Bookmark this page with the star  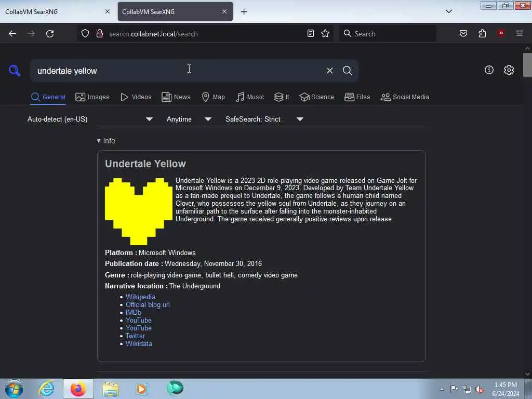[x=325, y=34]
